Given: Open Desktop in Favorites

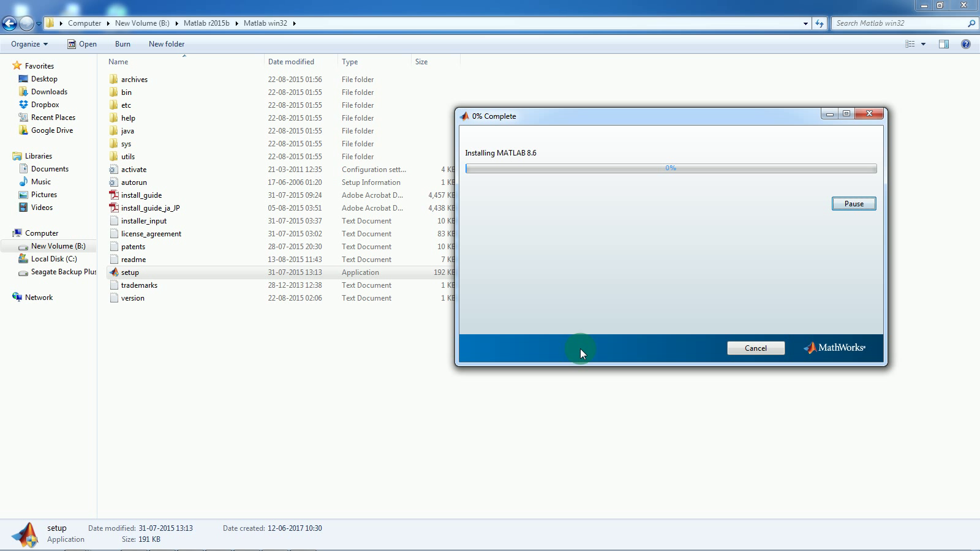Looking at the screenshot, I should (38, 79).
